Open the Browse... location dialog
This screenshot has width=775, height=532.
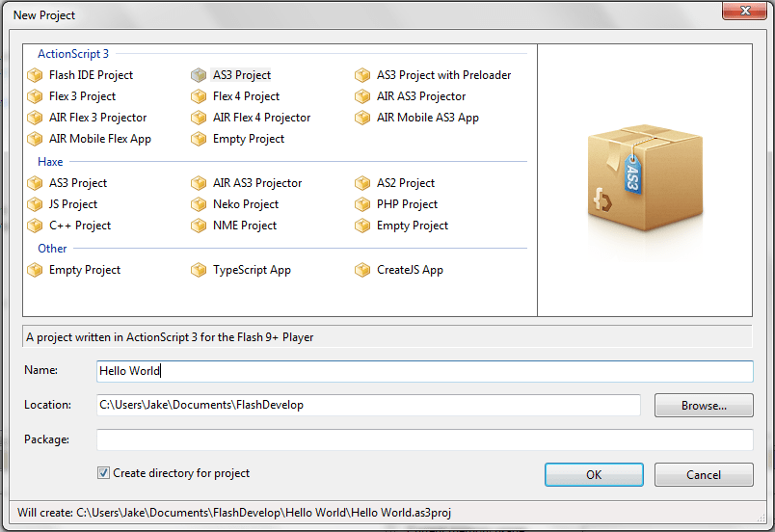704,406
